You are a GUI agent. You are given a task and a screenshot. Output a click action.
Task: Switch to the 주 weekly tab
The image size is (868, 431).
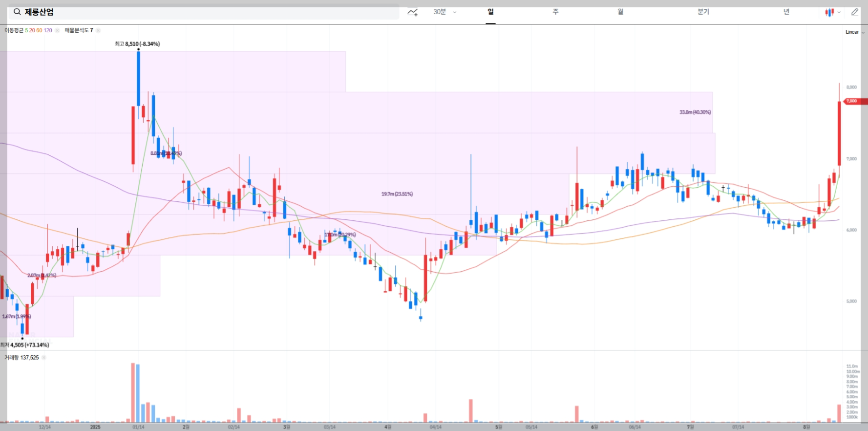[555, 12]
